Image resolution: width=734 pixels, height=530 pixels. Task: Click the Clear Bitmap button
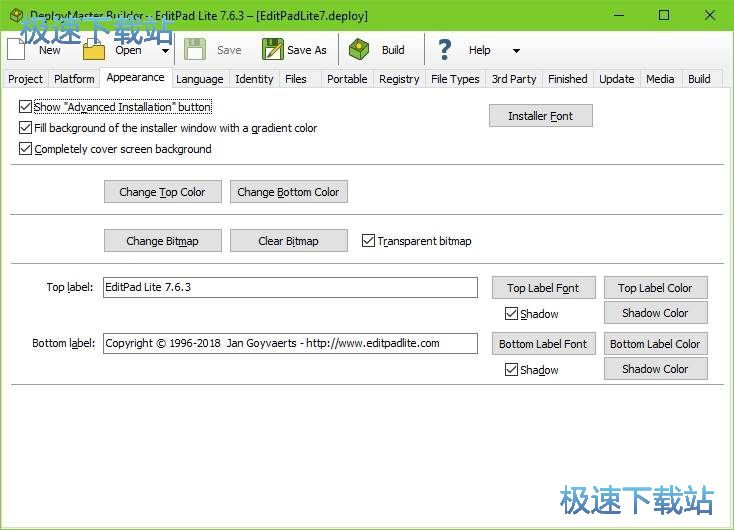point(288,241)
